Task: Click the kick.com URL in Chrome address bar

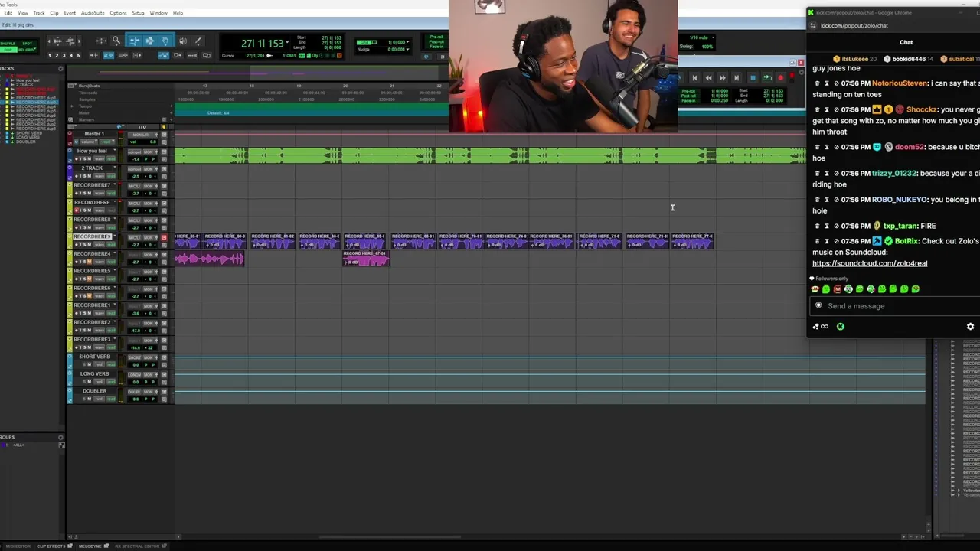Action: point(854,25)
